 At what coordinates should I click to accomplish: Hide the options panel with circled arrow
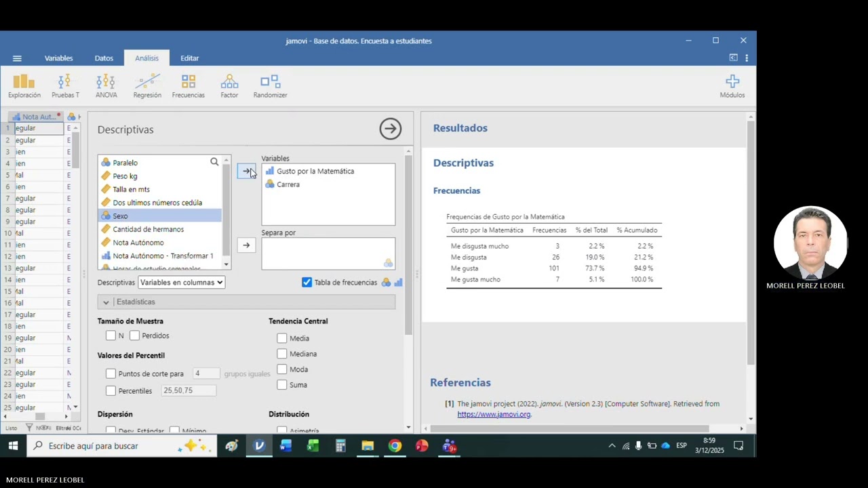(x=390, y=129)
